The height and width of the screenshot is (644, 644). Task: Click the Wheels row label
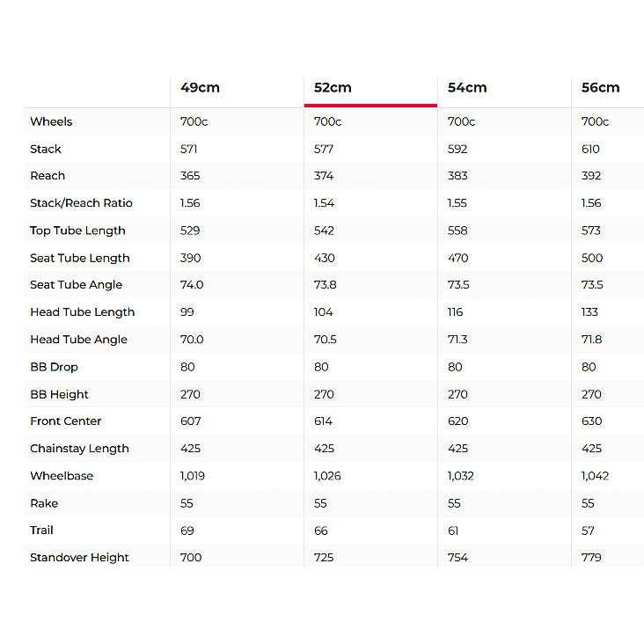pyautogui.click(x=51, y=121)
